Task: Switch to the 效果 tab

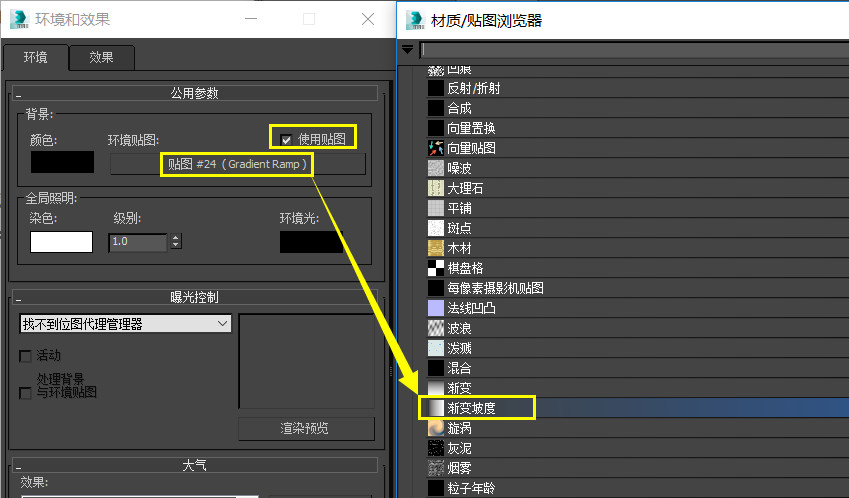Action: pyautogui.click(x=101, y=57)
